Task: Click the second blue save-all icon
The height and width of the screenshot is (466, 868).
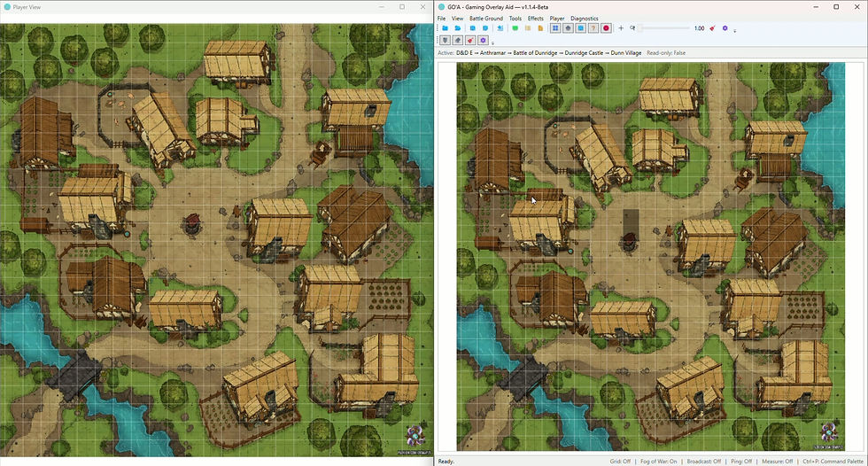Action: click(x=485, y=28)
